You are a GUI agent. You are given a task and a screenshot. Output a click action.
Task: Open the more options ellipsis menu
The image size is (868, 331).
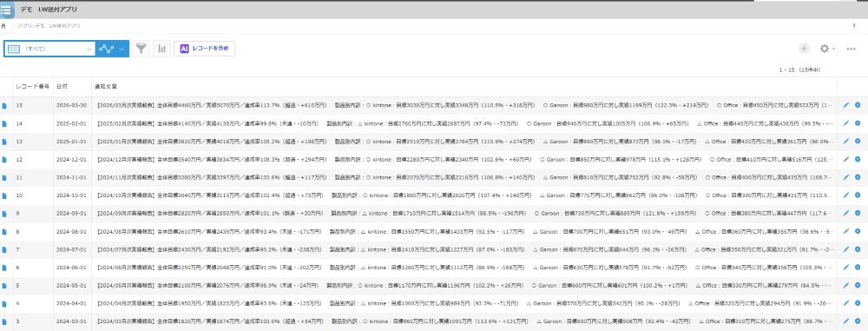[x=852, y=49]
